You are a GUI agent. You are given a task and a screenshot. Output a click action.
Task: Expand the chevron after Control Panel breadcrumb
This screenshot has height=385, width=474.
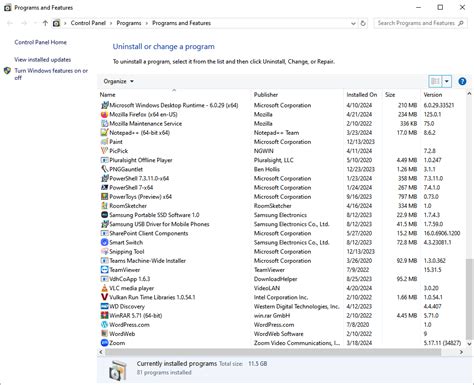(x=111, y=23)
